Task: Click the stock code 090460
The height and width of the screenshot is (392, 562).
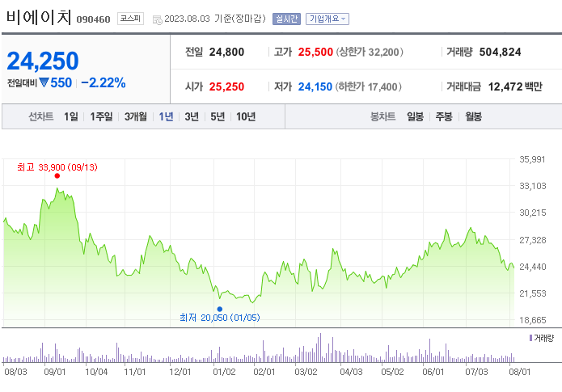Action: pos(93,19)
